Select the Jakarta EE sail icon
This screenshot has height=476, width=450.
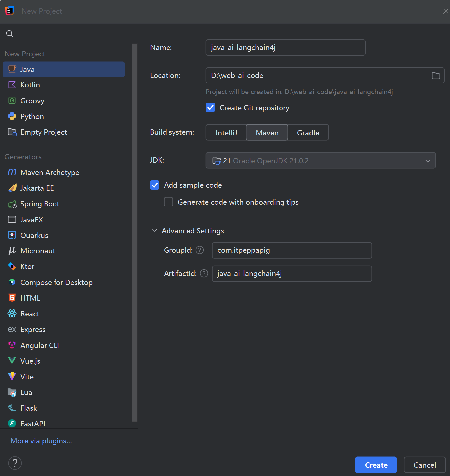click(x=12, y=188)
